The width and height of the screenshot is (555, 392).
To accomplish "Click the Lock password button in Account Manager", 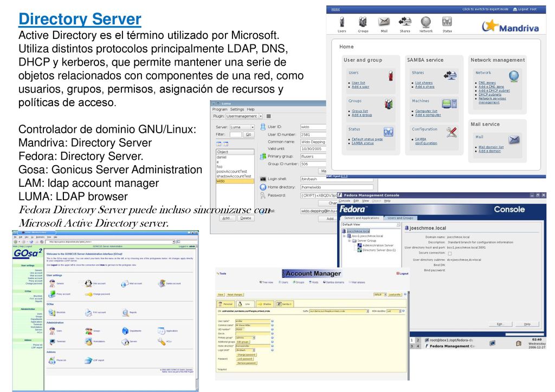I will (x=245, y=359).
